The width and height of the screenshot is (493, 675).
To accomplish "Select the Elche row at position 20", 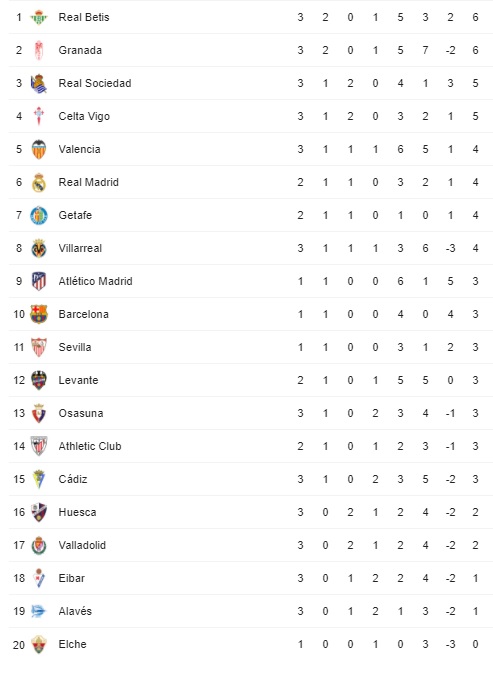I will pos(251,644).
